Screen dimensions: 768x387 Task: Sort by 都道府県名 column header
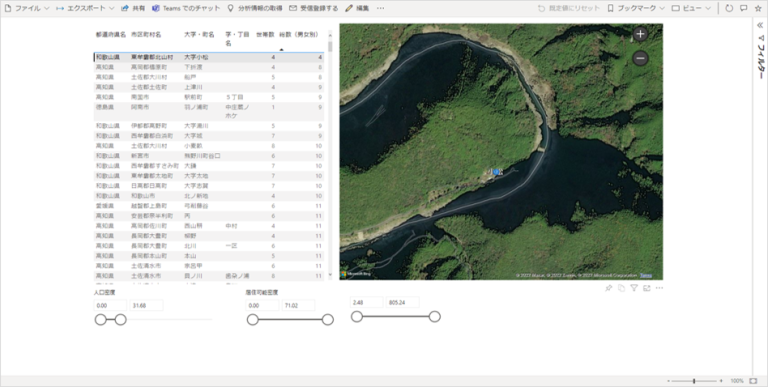pos(111,35)
